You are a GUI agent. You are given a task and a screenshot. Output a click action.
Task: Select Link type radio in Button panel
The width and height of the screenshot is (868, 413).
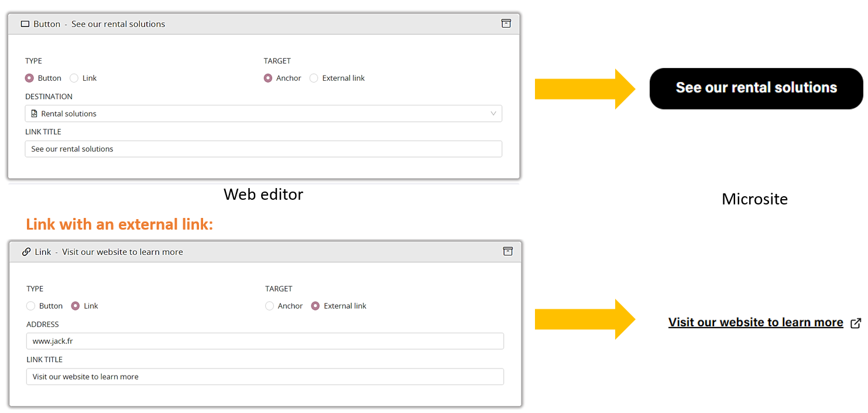74,78
